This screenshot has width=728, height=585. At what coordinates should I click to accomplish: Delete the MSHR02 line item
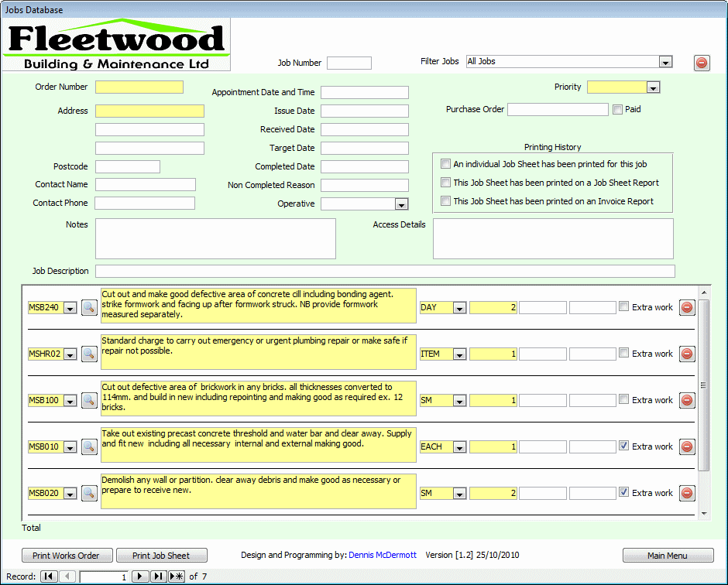click(687, 354)
